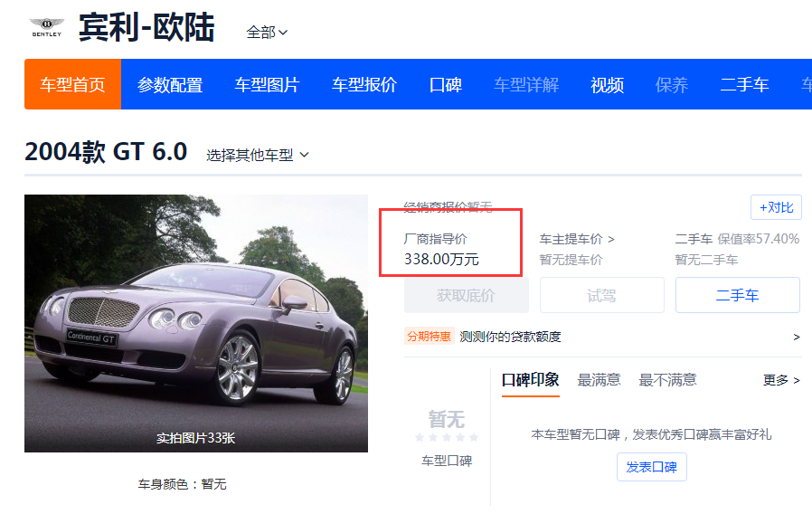Open the 视频 tab
Image resolution: width=812 pixels, height=514 pixels.
pyautogui.click(x=607, y=84)
